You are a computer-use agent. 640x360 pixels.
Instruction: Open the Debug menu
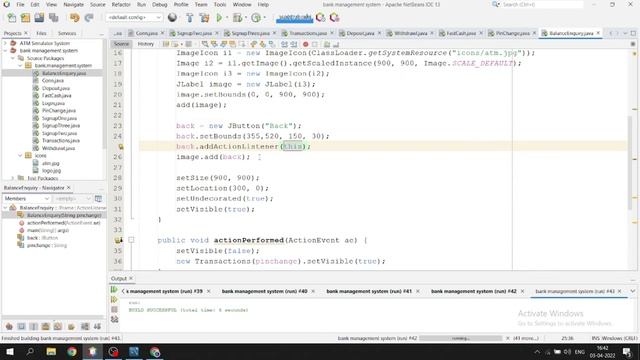160,4
